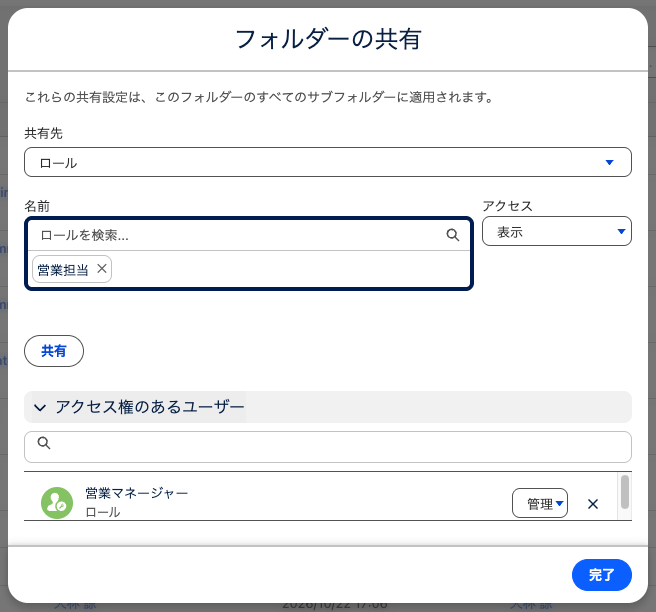Click the アクセス field label
Screen dimensions: 656x612
pyautogui.click(x=507, y=206)
